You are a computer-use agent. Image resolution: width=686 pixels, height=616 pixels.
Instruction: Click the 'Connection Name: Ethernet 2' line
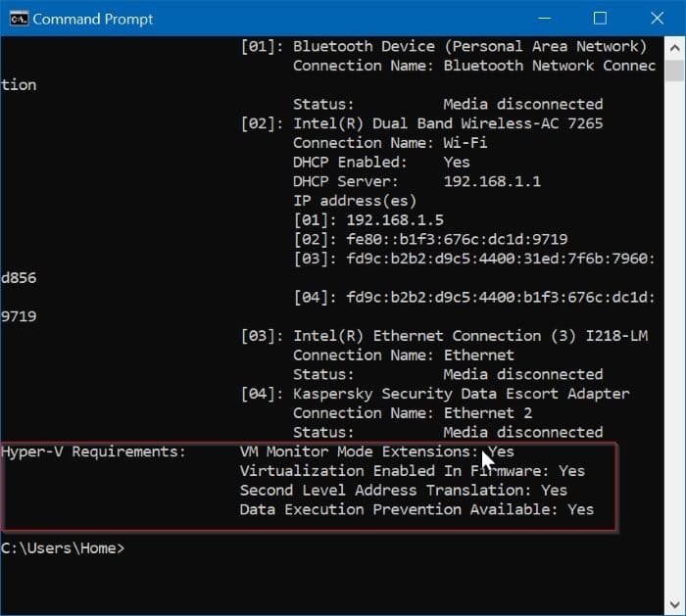click(413, 412)
